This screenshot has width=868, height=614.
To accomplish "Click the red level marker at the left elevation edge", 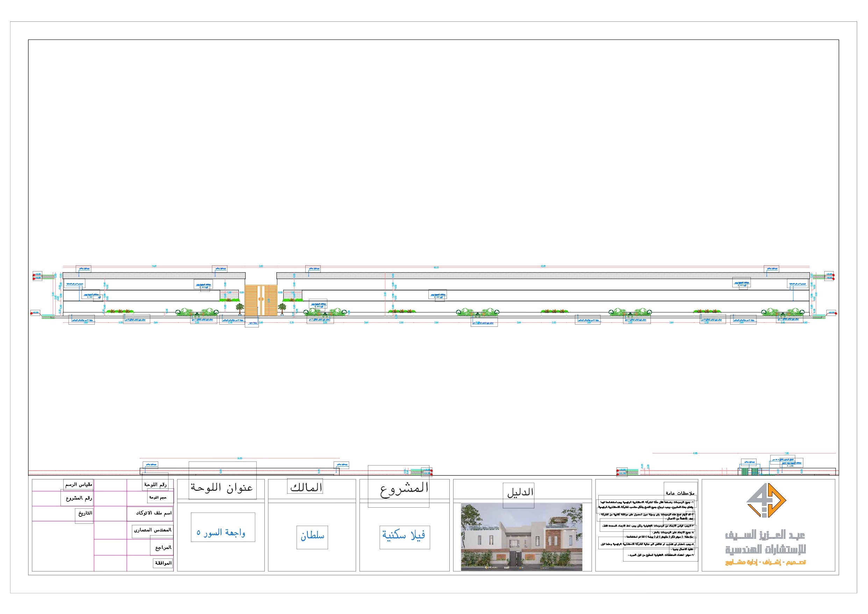I will click(34, 275).
